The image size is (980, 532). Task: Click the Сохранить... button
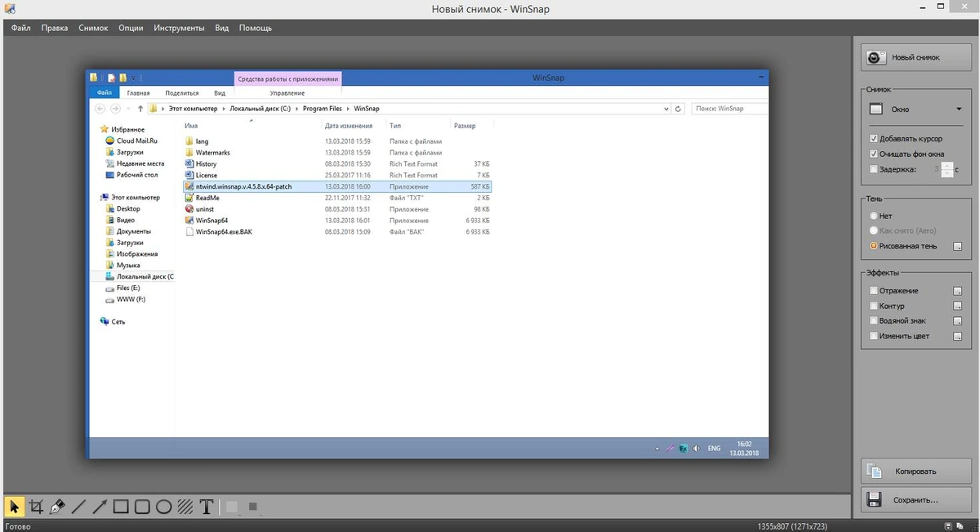coord(915,500)
